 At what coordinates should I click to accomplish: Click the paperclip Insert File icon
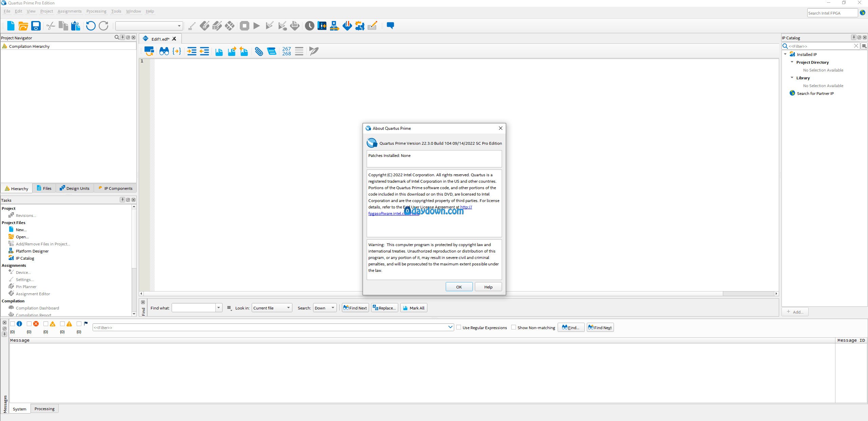pyautogui.click(x=259, y=51)
